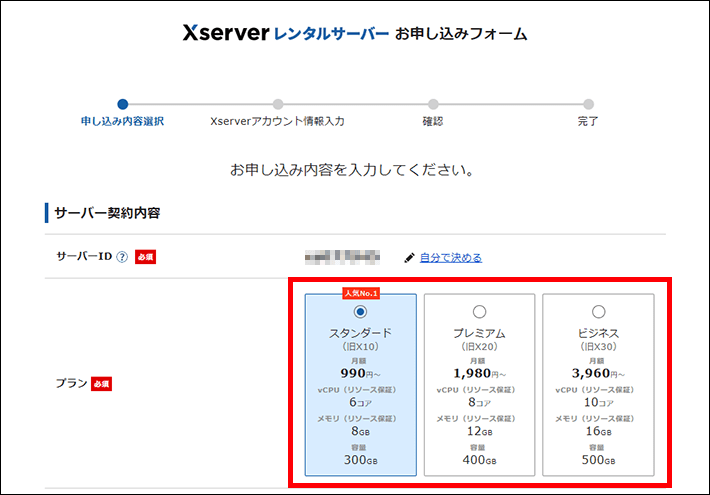Click the サーバー契約内容 section heading
Image resolution: width=710 pixels, height=495 pixels.
107,213
